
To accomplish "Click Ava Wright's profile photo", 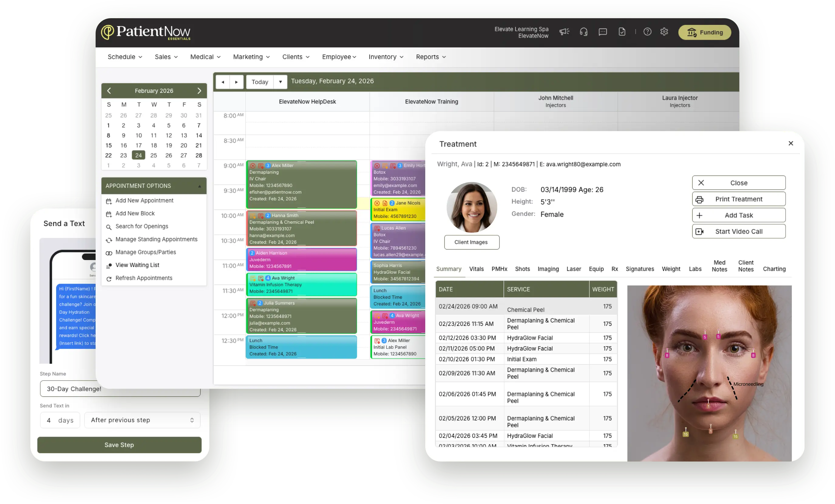I will click(471, 207).
